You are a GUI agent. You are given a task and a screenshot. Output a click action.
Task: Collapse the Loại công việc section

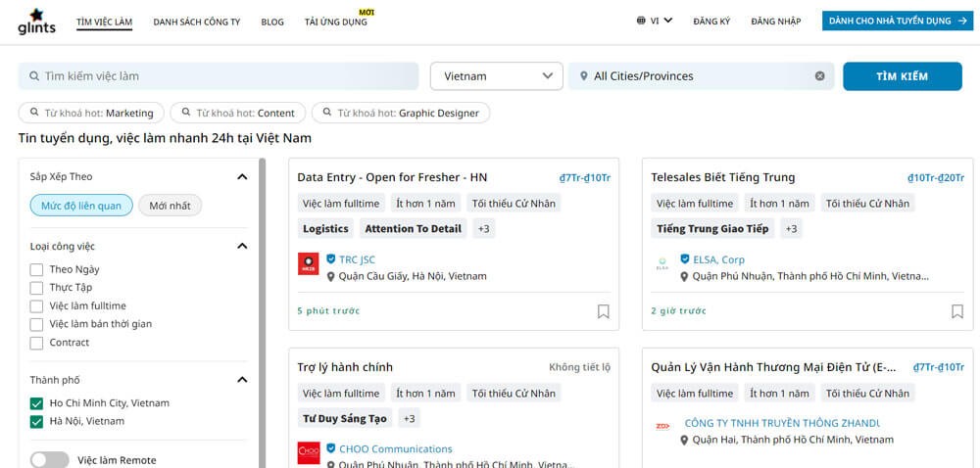242,247
